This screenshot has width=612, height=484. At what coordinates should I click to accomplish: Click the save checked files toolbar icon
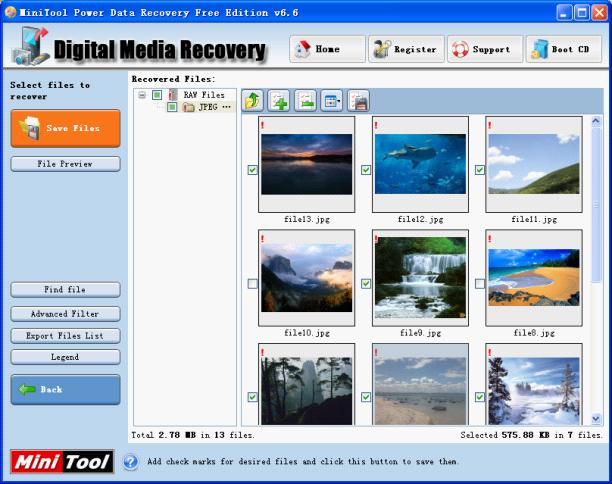pos(358,101)
